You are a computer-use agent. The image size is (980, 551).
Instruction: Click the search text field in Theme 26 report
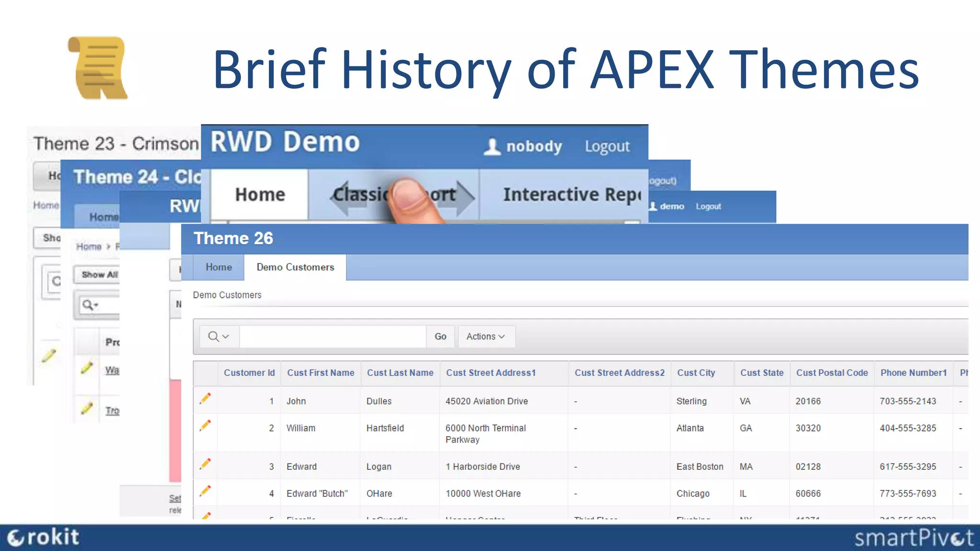(x=333, y=337)
